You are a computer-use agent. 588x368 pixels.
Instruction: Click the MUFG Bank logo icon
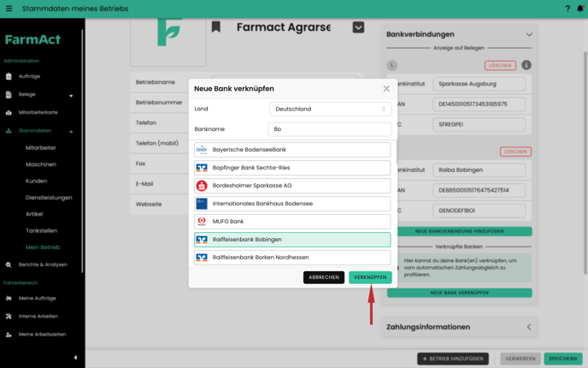(202, 222)
